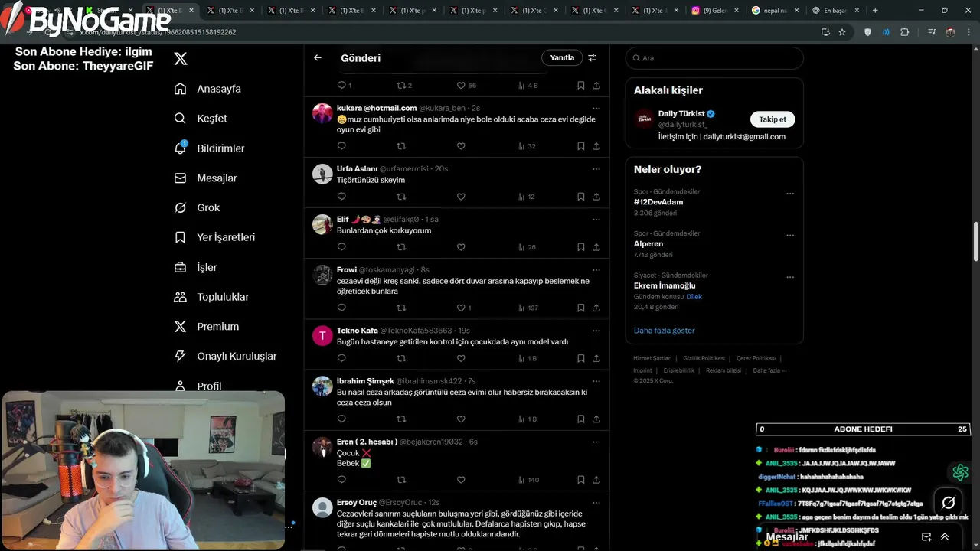Click the browser address bar URL

(x=158, y=32)
